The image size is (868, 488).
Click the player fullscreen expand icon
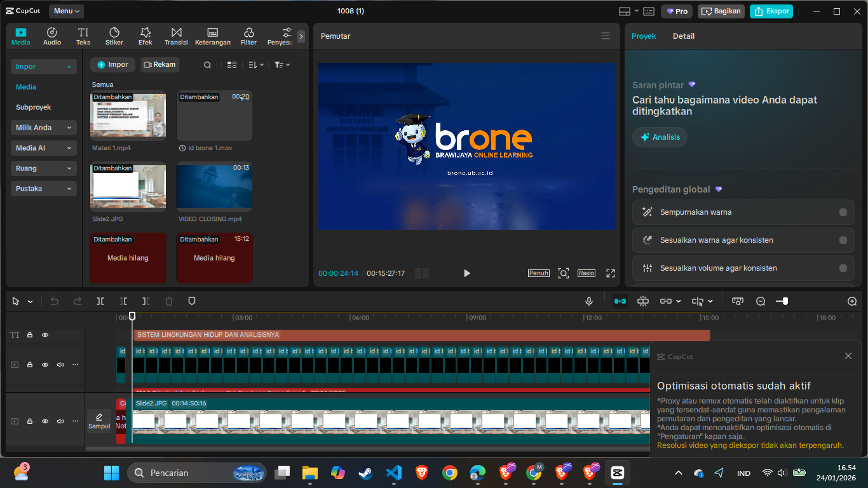pyautogui.click(x=611, y=273)
